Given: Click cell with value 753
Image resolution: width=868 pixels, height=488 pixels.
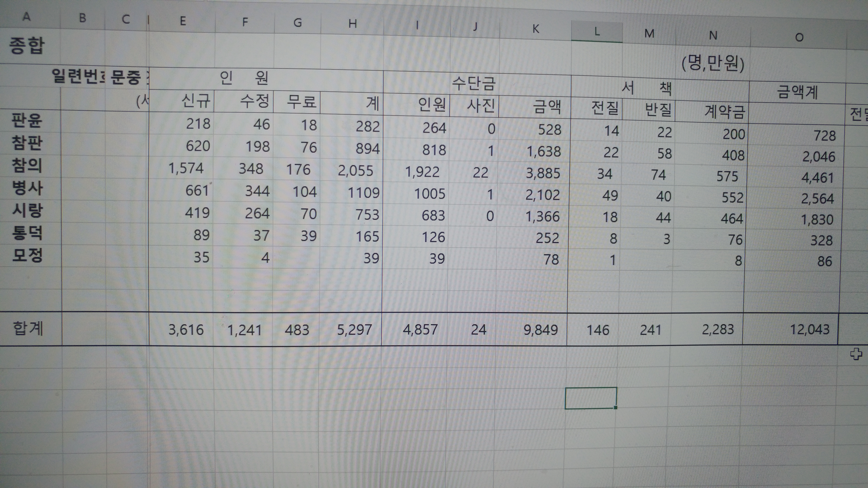Looking at the screenshot, I should click(367, 215).
